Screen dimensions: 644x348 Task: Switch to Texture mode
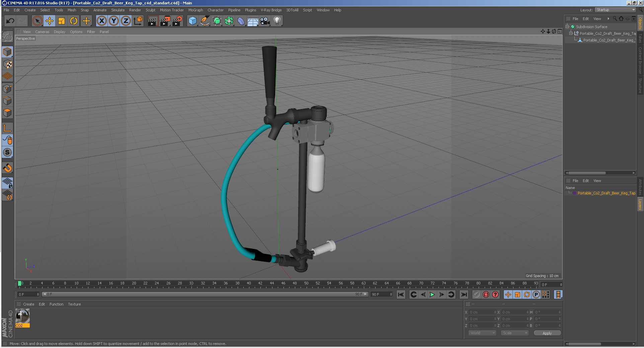(x=7, y=64)
